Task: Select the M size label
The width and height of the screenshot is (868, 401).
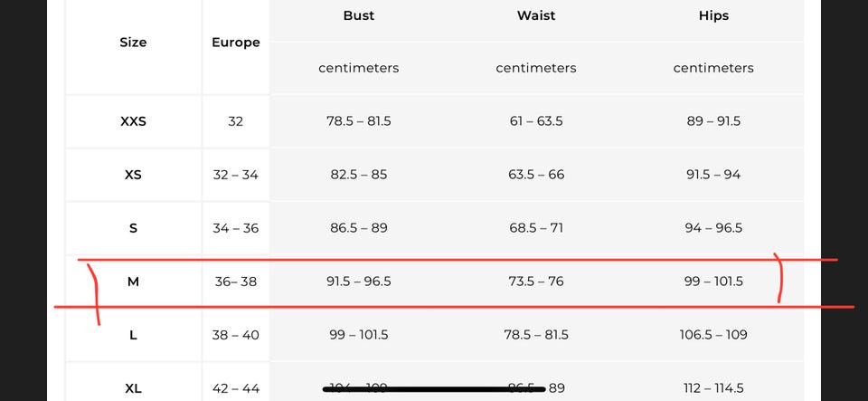Action: pos(133,282)
